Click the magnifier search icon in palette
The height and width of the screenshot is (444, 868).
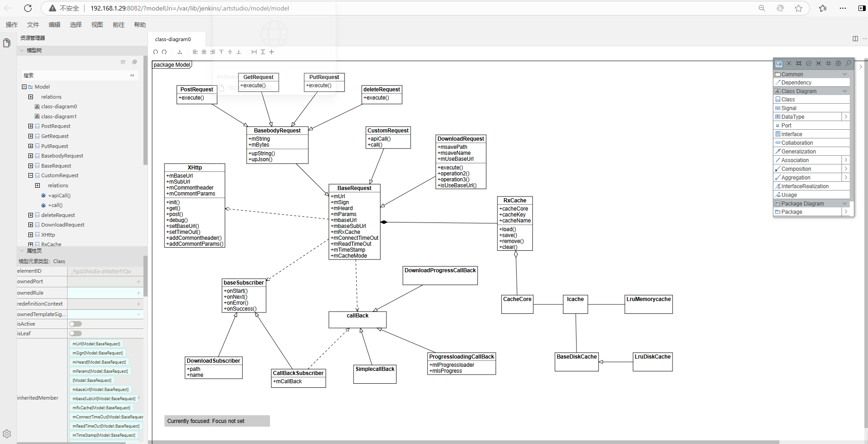point(848,63)
